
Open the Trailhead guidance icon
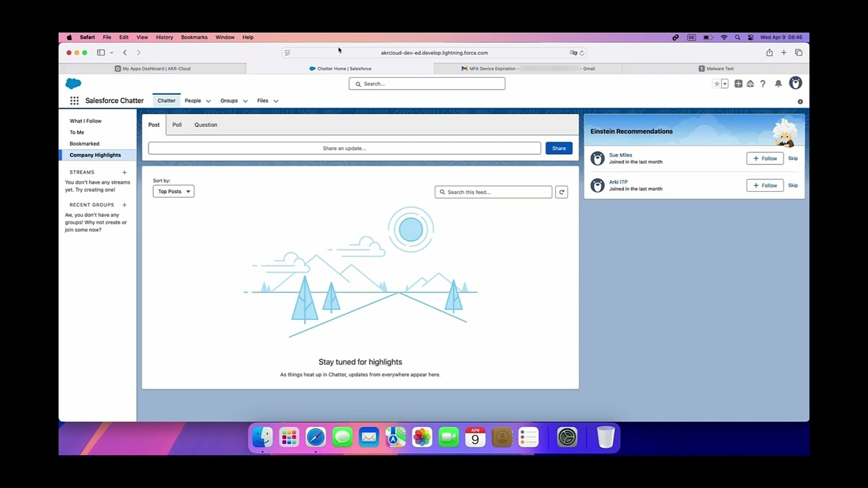[x=750, y=83]
